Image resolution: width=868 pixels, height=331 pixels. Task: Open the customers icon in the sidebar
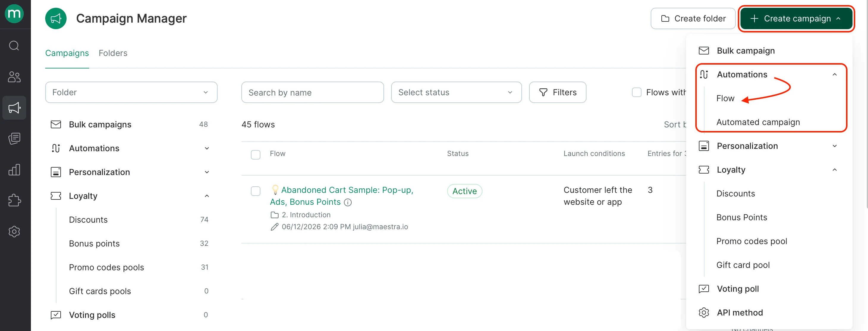[14, 76]
